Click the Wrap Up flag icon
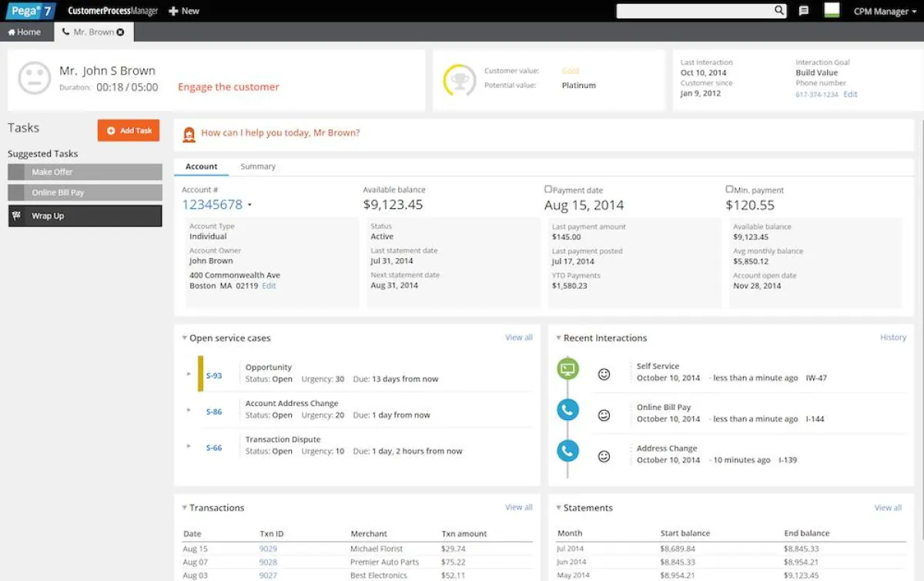The width and height of the screenshot is (924, 581). (x=16, y=216)
